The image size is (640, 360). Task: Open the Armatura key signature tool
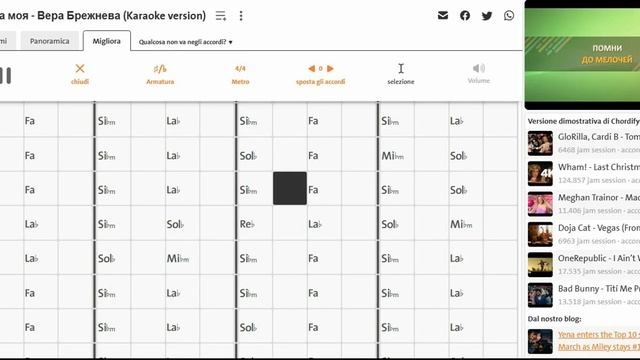(x=160, y=74)
